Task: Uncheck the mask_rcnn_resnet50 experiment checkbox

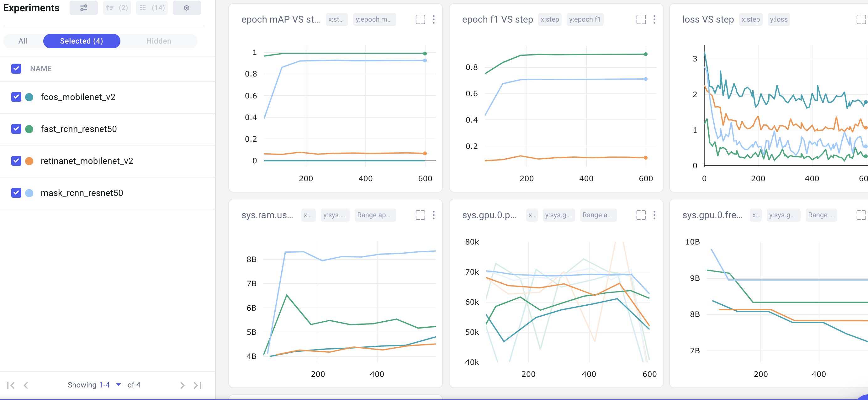Action: (x=16, y=193)
